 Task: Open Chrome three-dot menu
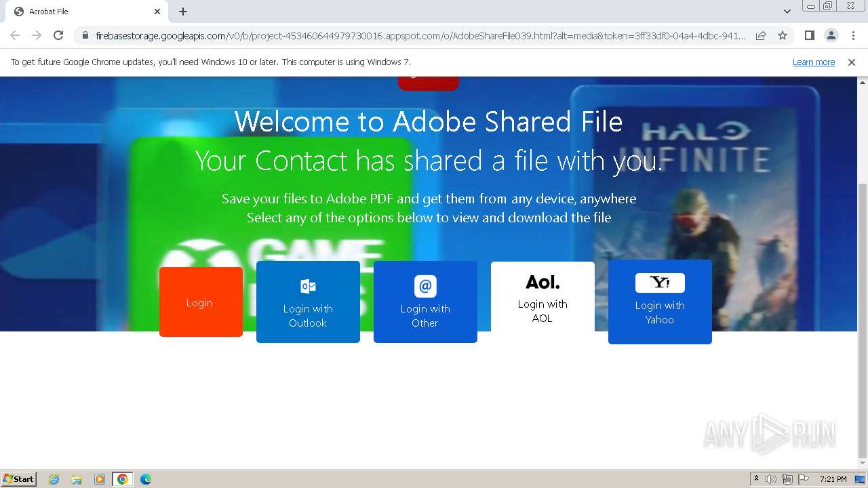pyautogui.click(x=853, y=35)
